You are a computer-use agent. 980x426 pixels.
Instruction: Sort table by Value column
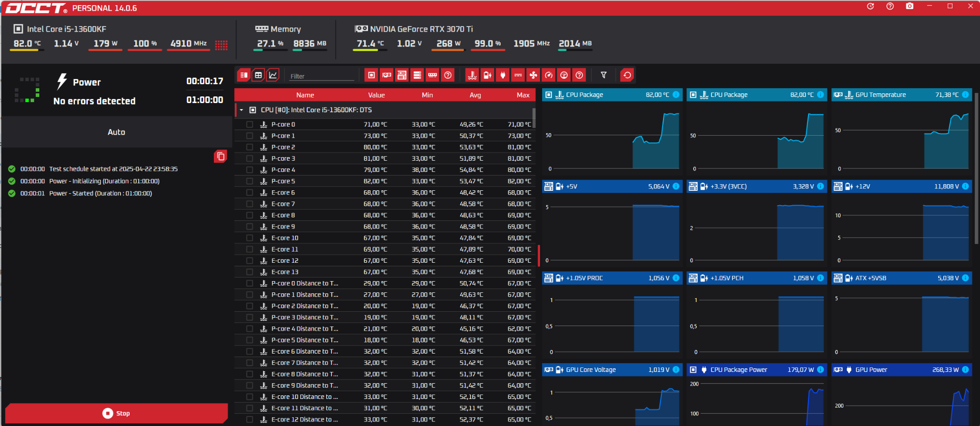tap(377, 95)
